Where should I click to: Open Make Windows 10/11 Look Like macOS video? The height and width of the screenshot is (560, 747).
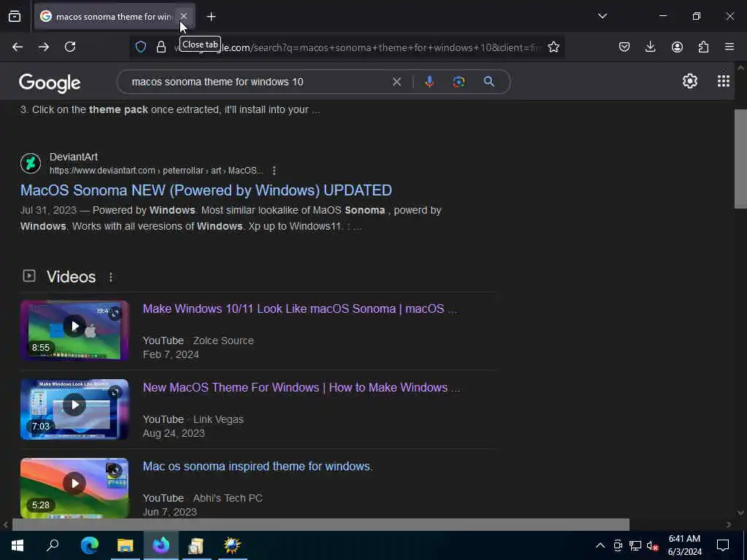click(300, 308)
